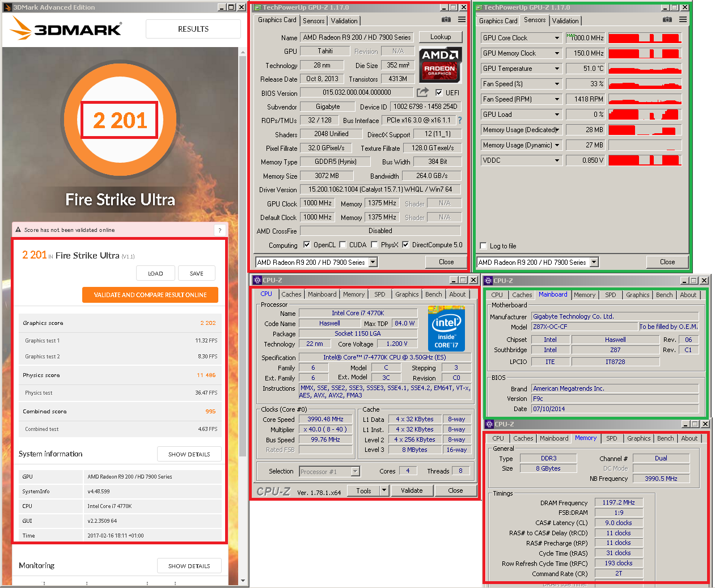Image resolution: width=715 pixels, height=588 pixels.
Task: Click the CPU-Z Tools button
Action: [363, 490]
